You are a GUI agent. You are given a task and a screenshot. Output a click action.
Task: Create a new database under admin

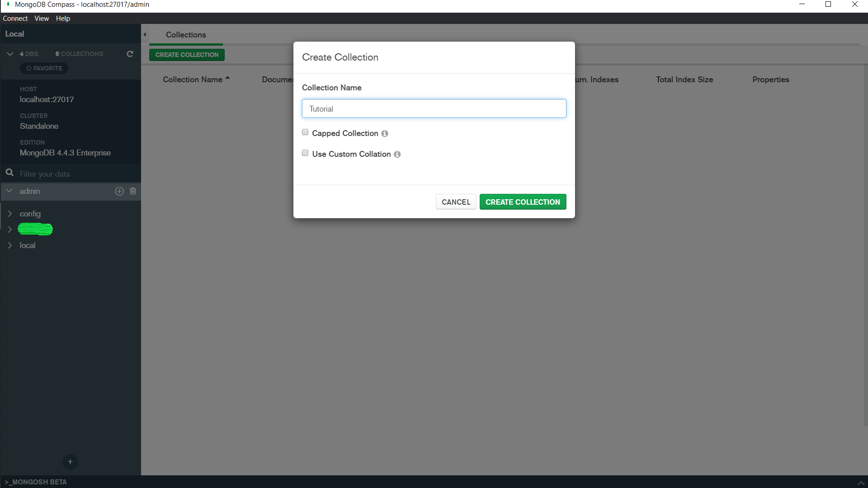click(x=119, y=191)
